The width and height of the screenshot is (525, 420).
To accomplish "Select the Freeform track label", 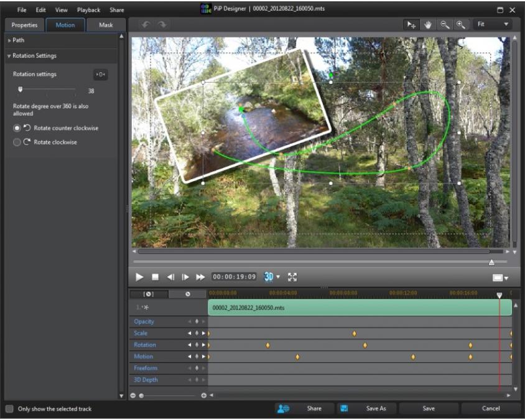I will click(146, 368).
